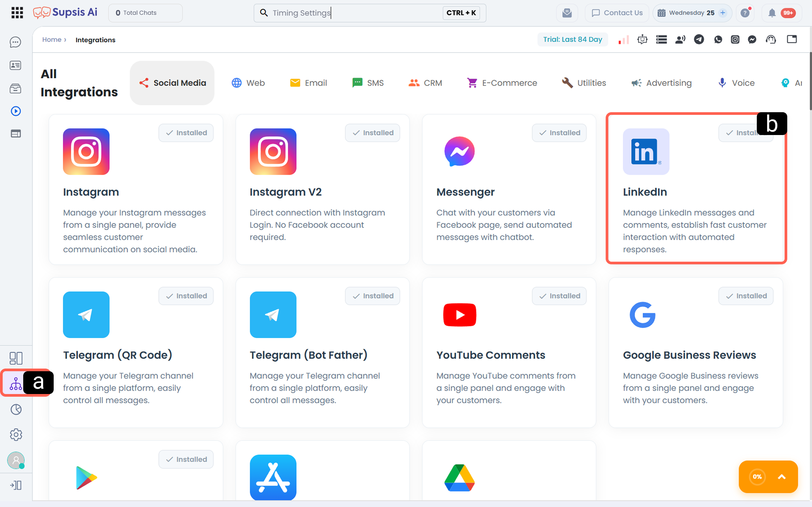This screenshot has height=507, width=812.
Task: Open the Messenger integration card
Action: click(x=509, y=189)
